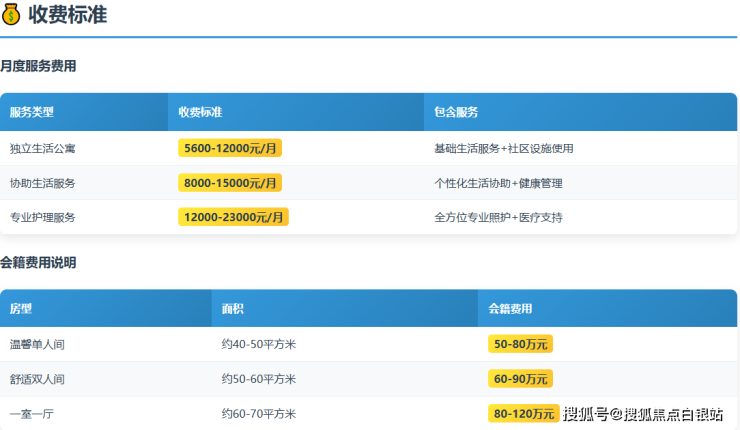Click the 基础生活服务+社区设施使用 cell
Screen dimensions: 740x430
click(x=503, y=148)
